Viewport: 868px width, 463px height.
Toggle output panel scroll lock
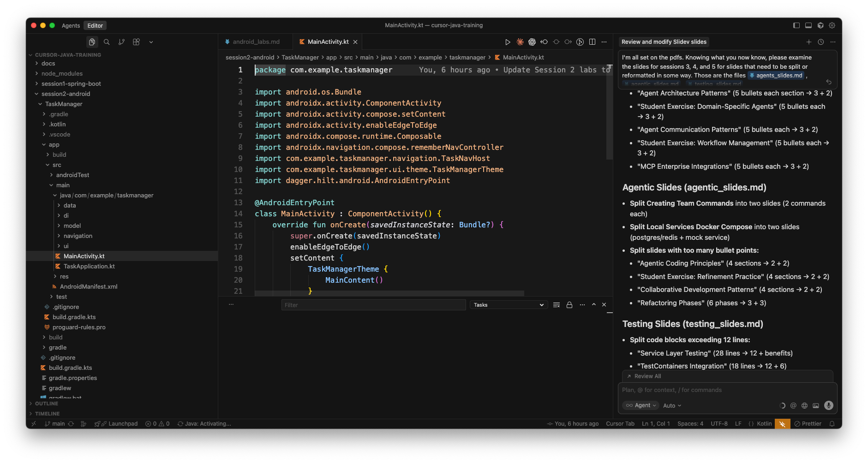[x=569, y=305]
